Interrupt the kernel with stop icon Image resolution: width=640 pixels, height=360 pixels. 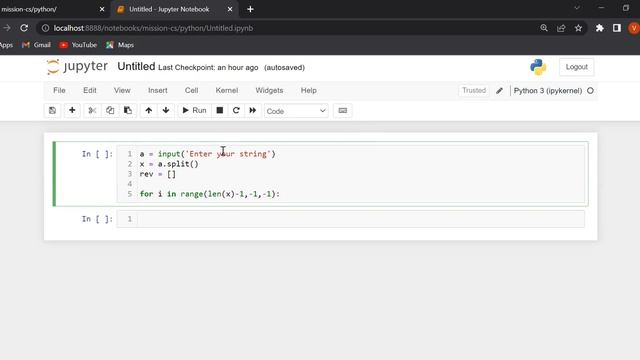[x=220, y=111]
